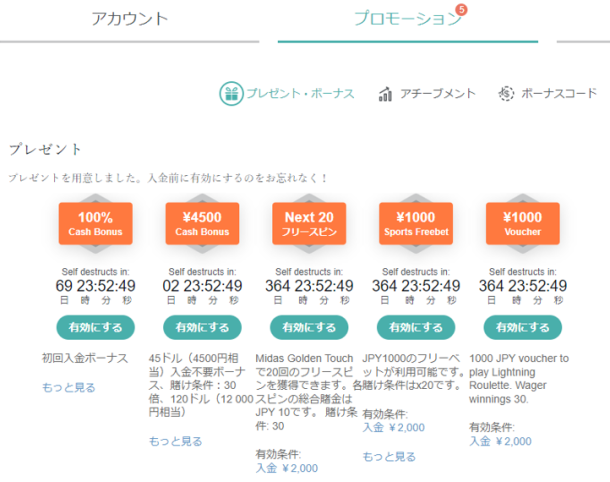Click もっと見る under 初回入金ボーナス
Viewport: 610px width, 482px height.
pyautogui.click(x=68, y=387)
